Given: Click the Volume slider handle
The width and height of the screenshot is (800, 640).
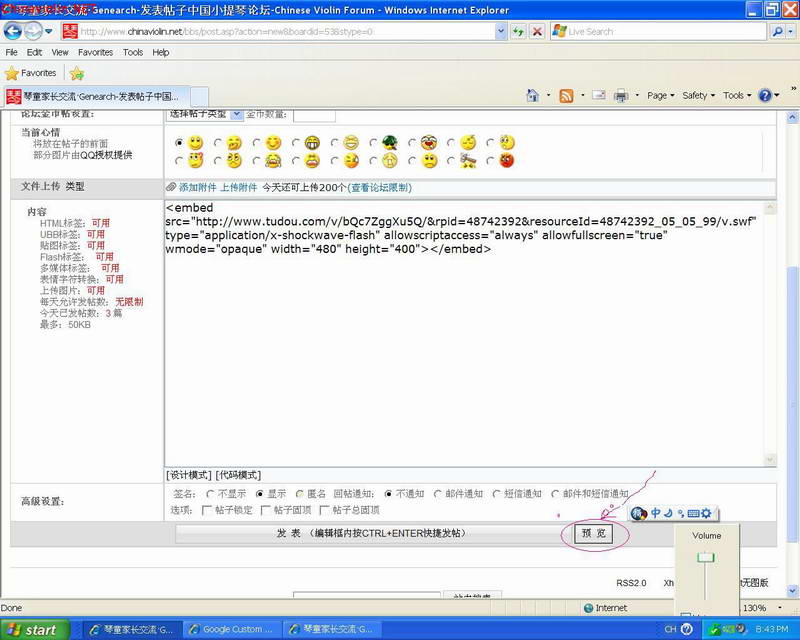Looking at the screenshot, I should coord(706,557).
